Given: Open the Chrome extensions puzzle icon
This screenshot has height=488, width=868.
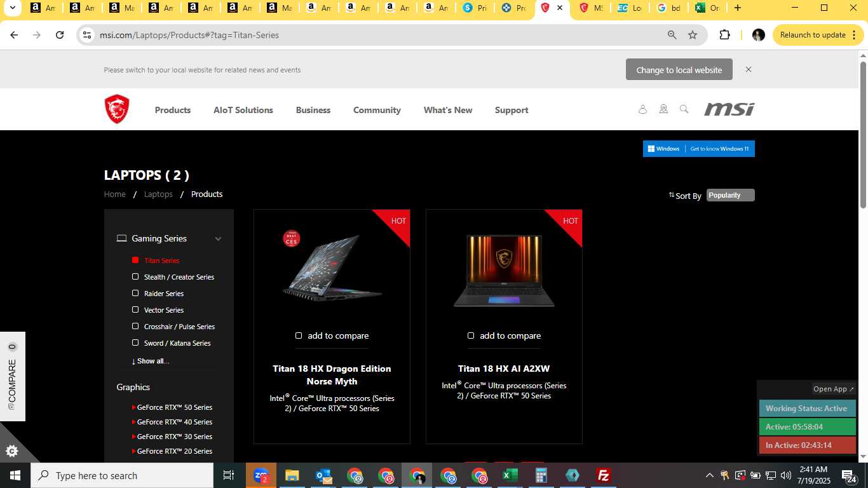Looking at the screenshot, I should click(x=724, y=35).
